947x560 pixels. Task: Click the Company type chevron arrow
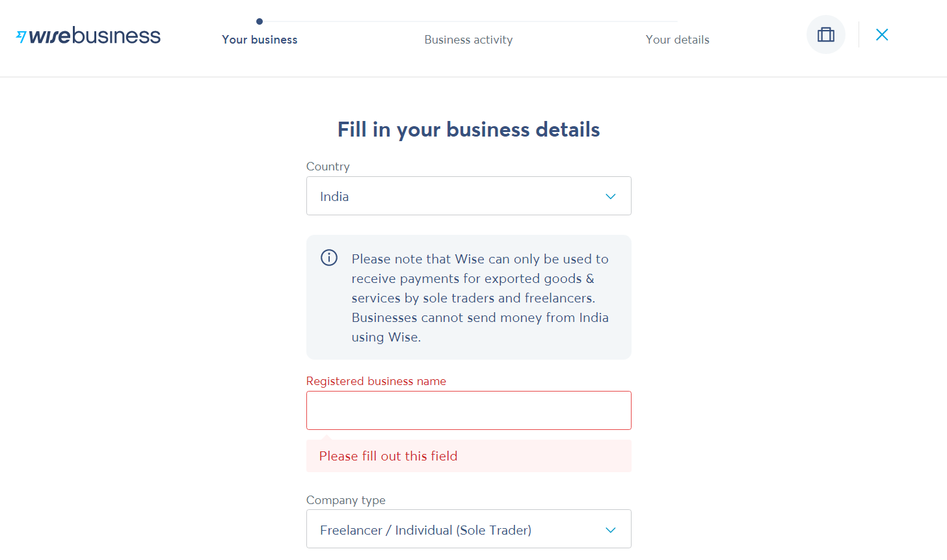pos(610,530)
